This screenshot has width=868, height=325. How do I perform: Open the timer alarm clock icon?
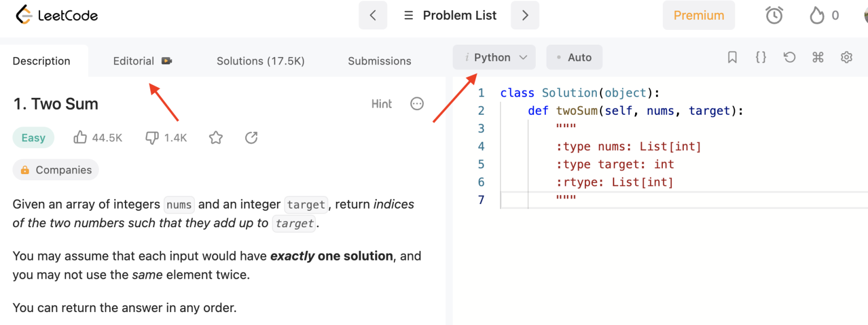(774, 15)
